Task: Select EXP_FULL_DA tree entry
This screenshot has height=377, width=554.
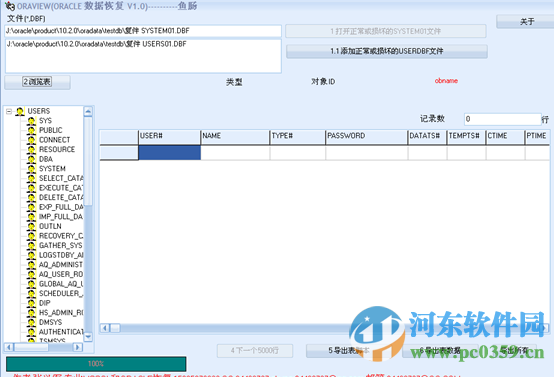Action: click(x=61, y=207)
